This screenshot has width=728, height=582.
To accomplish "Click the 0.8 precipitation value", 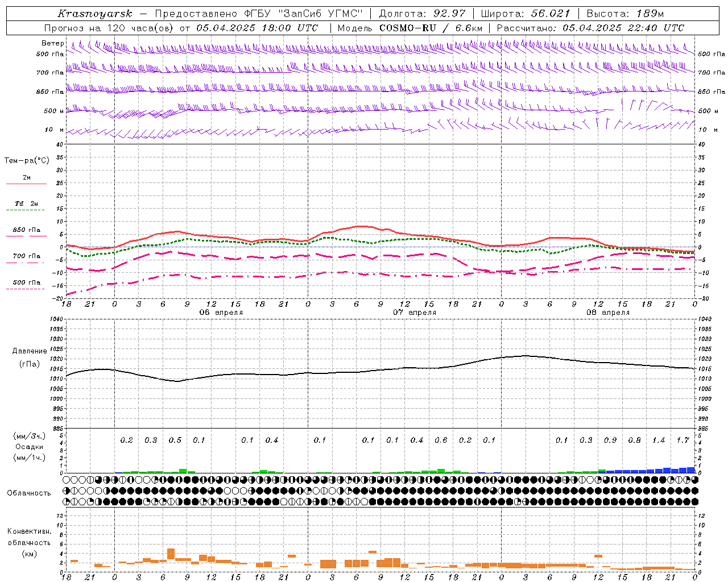I will click(x=634, y=440).
